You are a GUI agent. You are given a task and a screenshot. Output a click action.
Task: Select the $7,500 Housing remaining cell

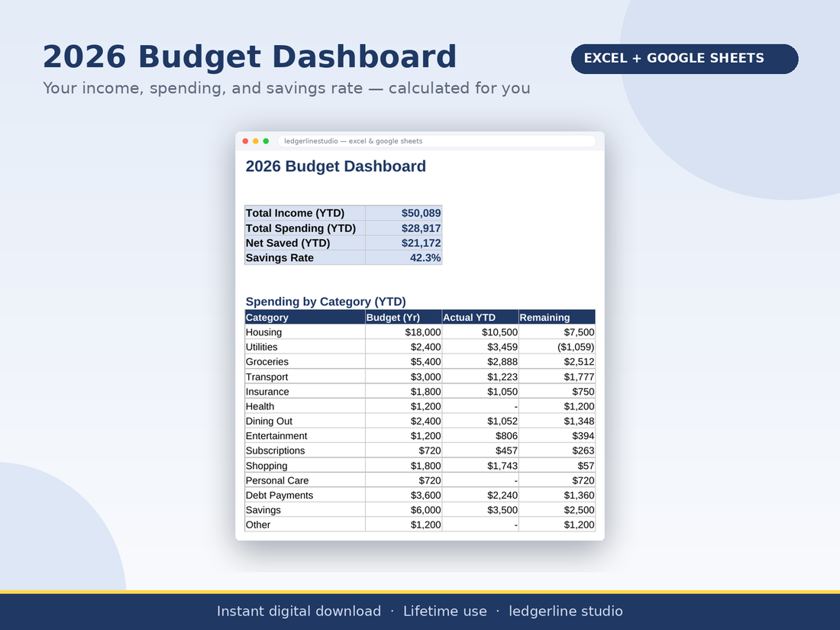click(x=557, y=331)
